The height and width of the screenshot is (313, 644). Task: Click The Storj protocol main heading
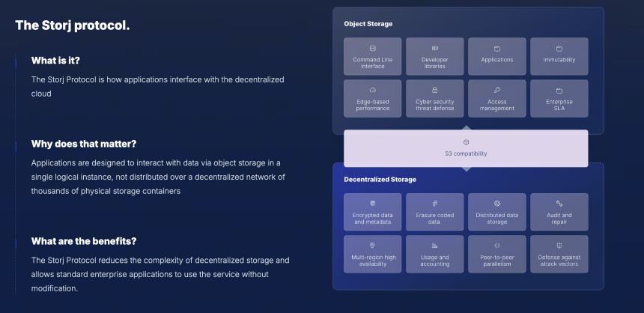[x=73, y=25]
